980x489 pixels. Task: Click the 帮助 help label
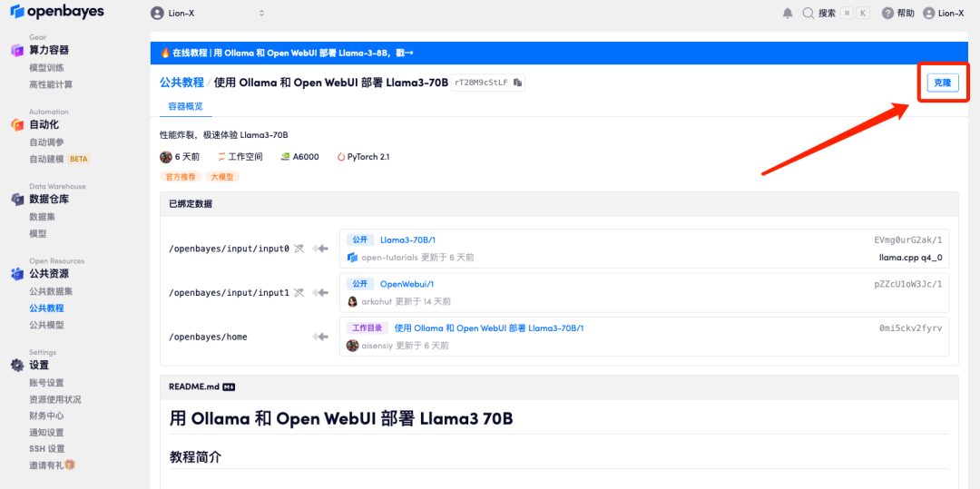tap(906, 13)
